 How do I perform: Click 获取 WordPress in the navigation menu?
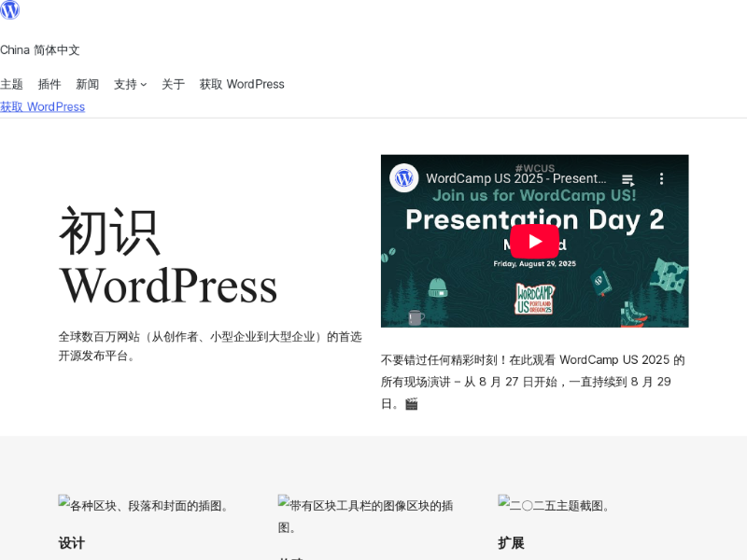[241, 84]
